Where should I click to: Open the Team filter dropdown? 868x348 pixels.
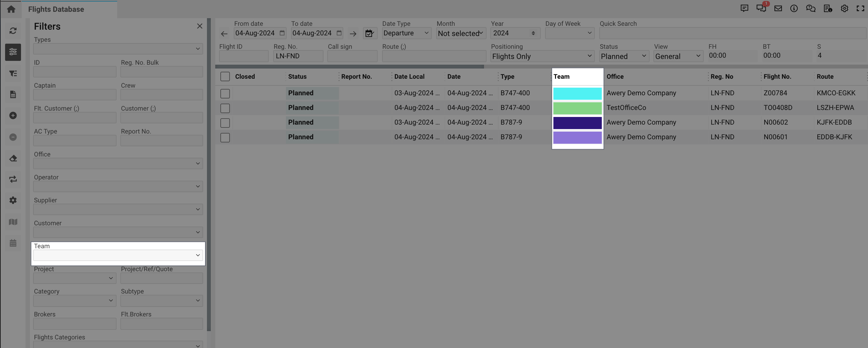click(118, 255)
